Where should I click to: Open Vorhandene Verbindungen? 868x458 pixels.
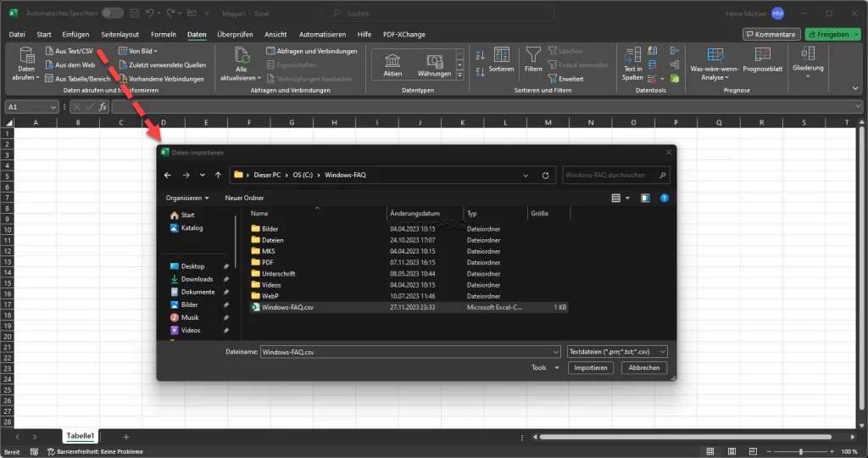[x=161, y=79]
